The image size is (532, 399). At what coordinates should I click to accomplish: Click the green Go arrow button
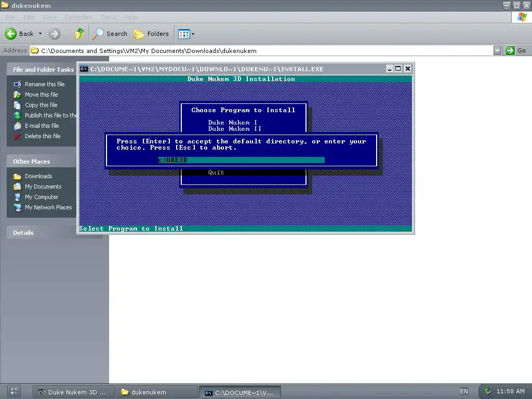click(x=510, y=50)
